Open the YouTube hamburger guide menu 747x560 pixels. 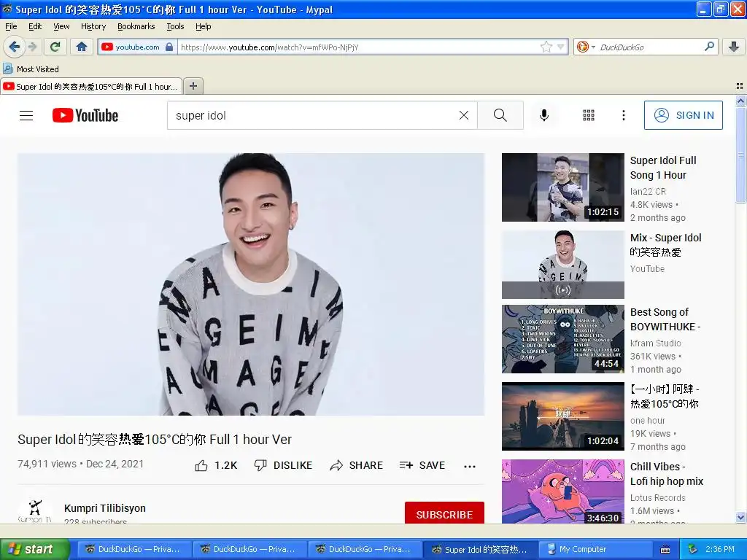[x=26, y=115]
